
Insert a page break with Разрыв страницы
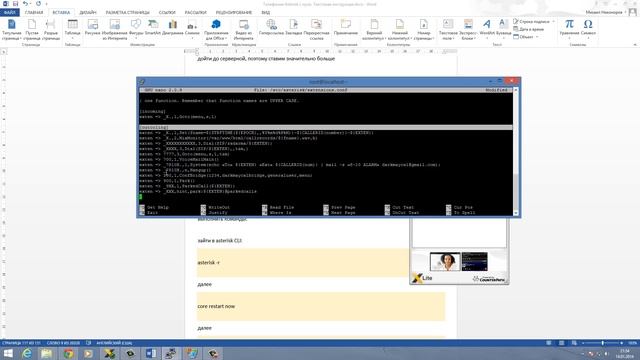pyautogui.click(x=51, y=29)
